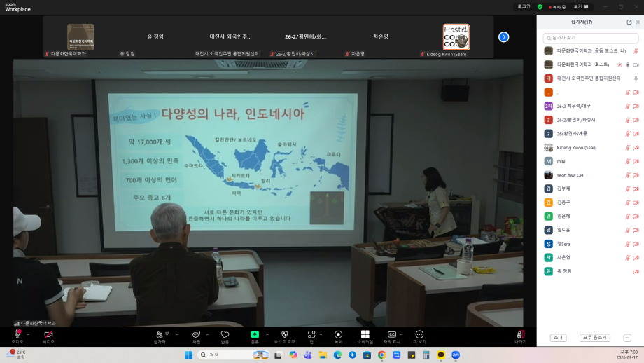This screenshot has width=644, height=363.
Task: Pop out the participants panel
Action: [629, 22]
